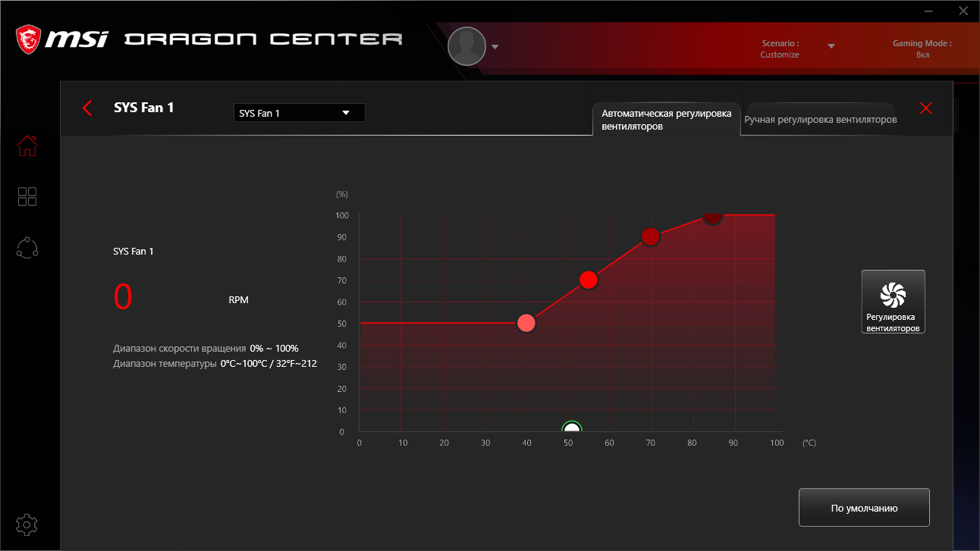Open the SYS Fan 1 selector dropdown
This screenshot has width=980, height=551.
(x=299, y=113)
